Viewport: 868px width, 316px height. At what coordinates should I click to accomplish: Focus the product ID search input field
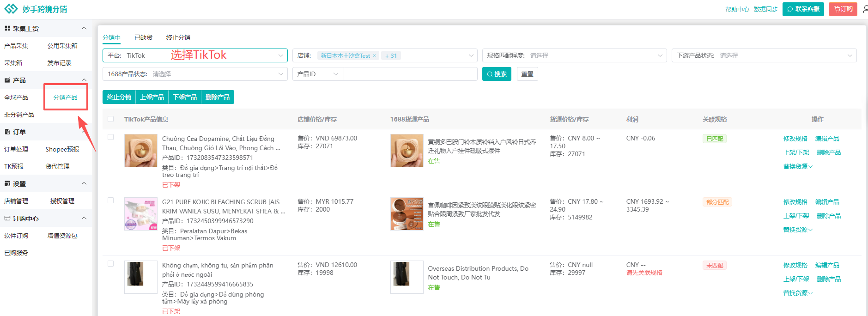coord(411,74)
